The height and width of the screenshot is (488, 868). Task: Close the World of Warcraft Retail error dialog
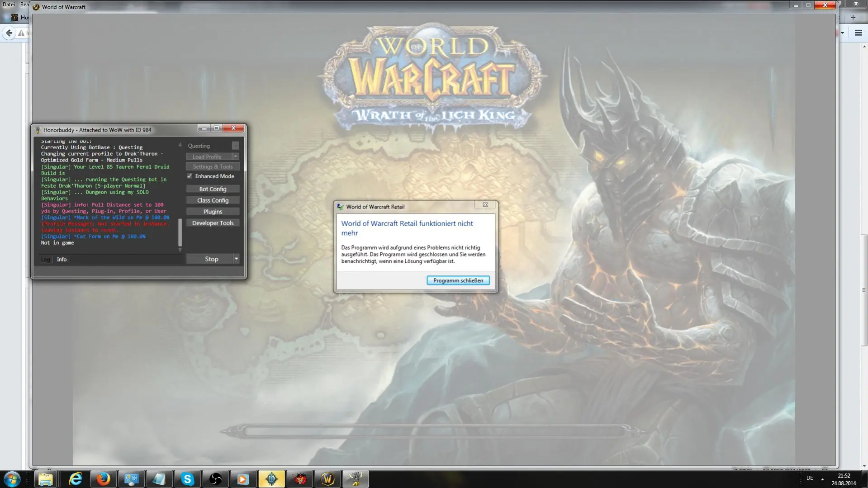(485, 205)
